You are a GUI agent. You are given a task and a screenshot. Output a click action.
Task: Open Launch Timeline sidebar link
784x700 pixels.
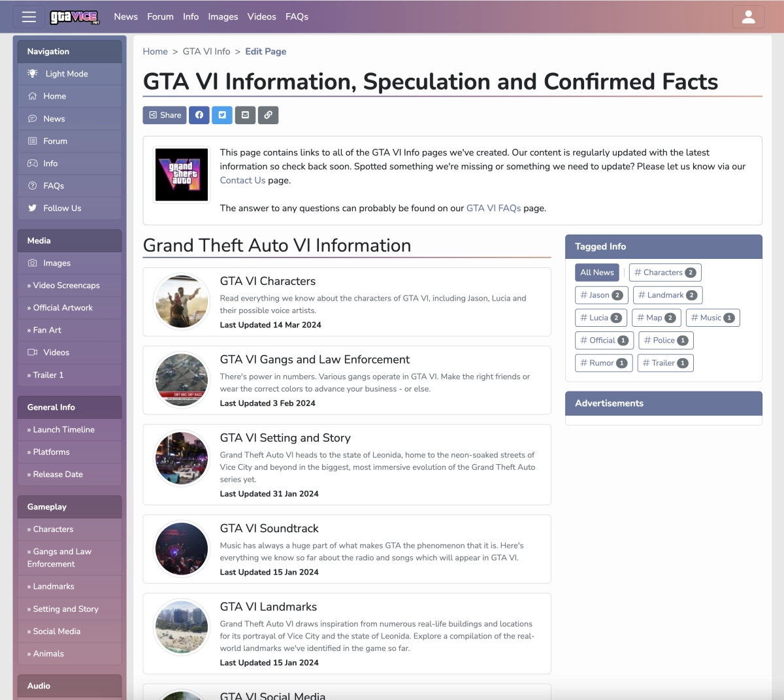click(69, 429)
